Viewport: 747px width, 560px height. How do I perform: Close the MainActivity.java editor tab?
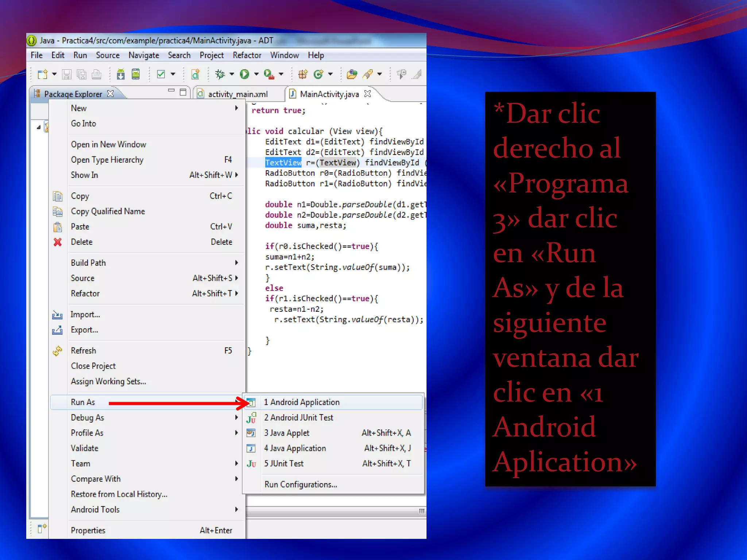coord(368,94)
